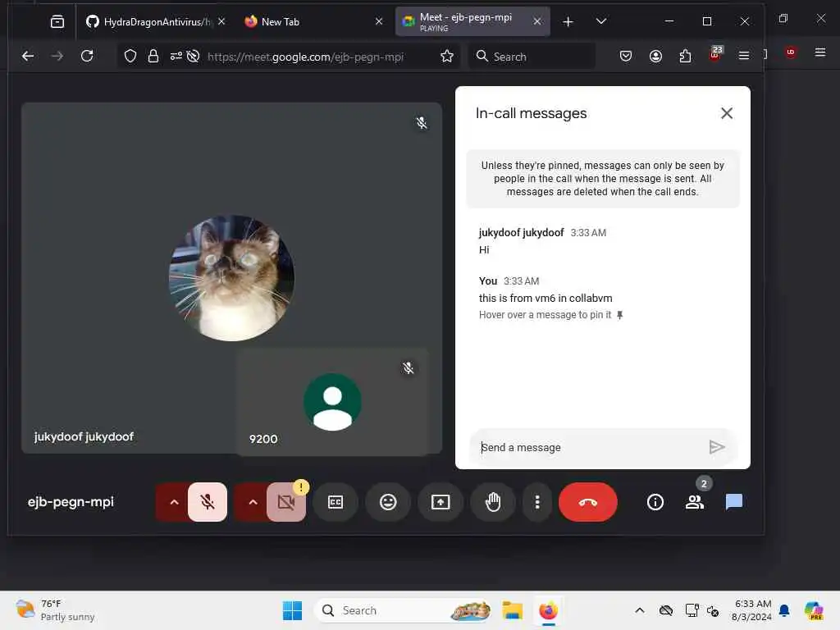Close the New Tab tab
The height and width of the screenshot is (630, 840).
coord(379,21)
